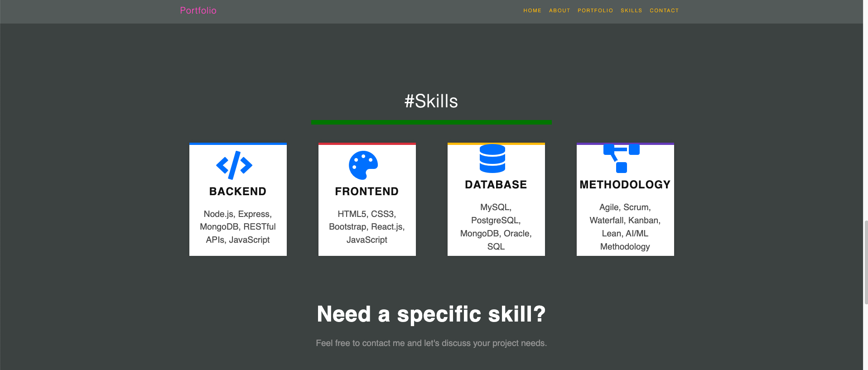Select the FRONTEND card heading
This screenshot has height=370, width=868.
367,192
